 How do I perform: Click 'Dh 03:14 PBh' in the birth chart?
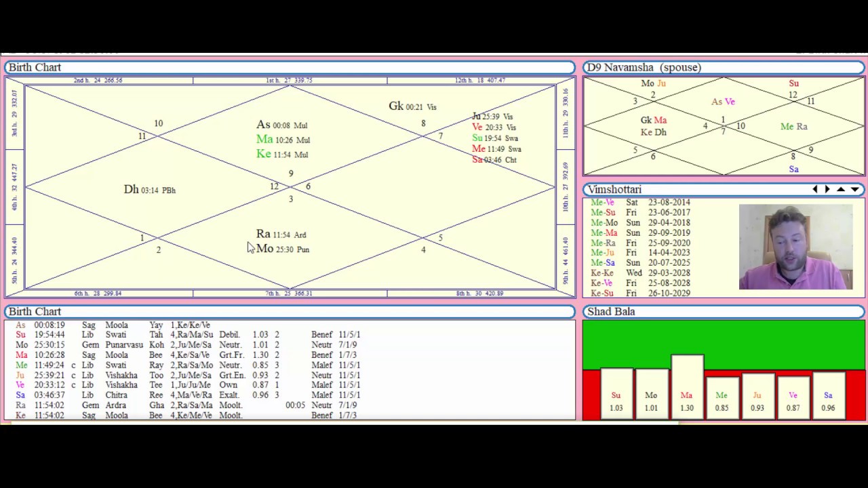[150, 190]
